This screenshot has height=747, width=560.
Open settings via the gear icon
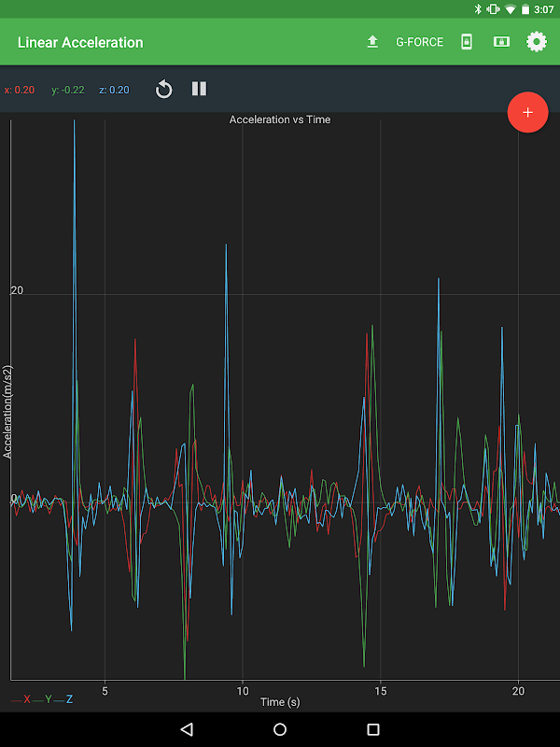coord(536,42)
